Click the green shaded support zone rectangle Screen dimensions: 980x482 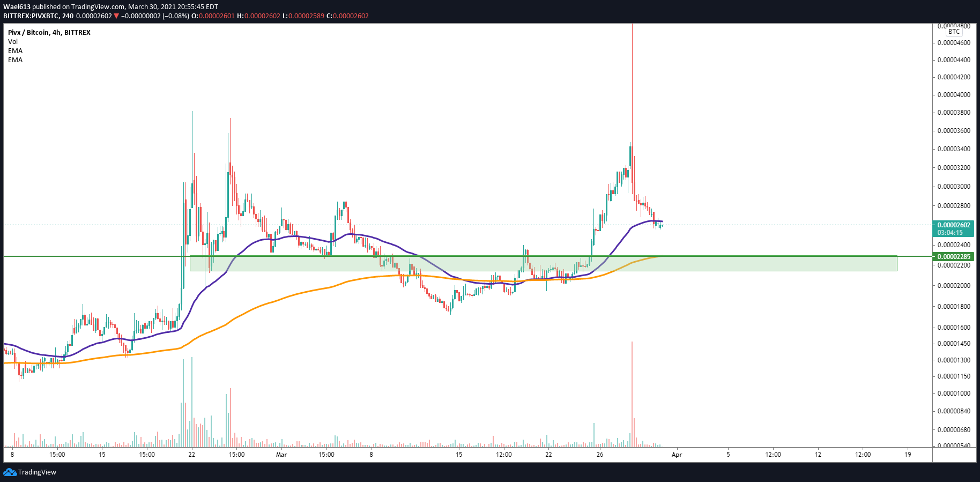click(x=543, y=264)
